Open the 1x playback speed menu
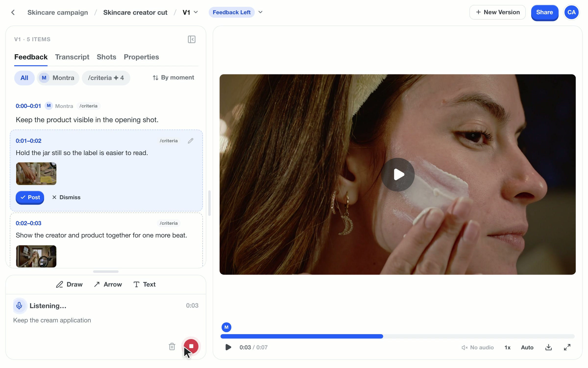 (x=508, y=347)
